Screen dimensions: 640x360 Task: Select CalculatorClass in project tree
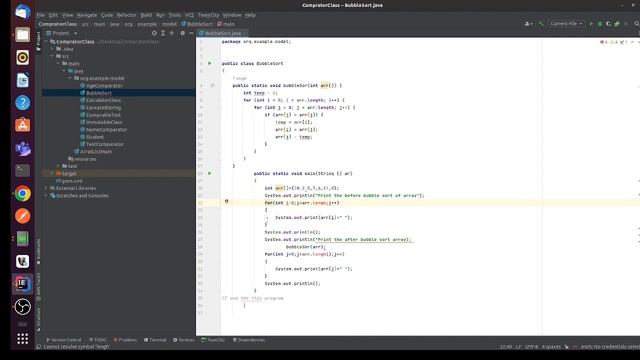[103, 100]
